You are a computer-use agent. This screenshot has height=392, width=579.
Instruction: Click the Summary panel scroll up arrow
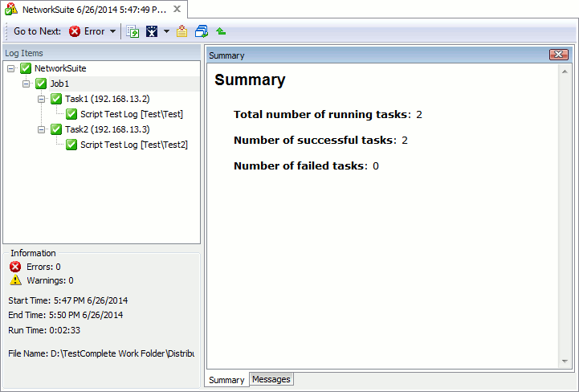[565, 71]
